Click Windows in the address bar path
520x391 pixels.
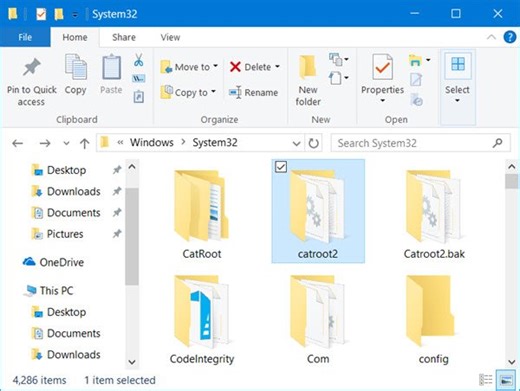(152, 143)
